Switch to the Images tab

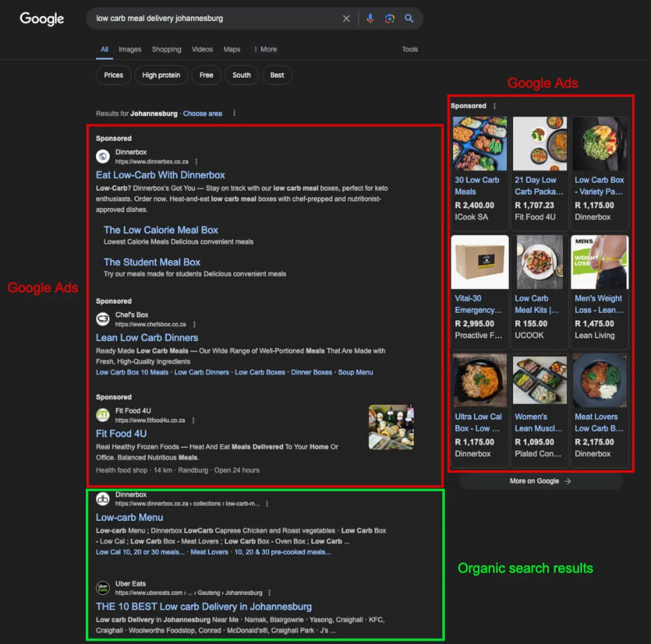click(x=130, y=49)
